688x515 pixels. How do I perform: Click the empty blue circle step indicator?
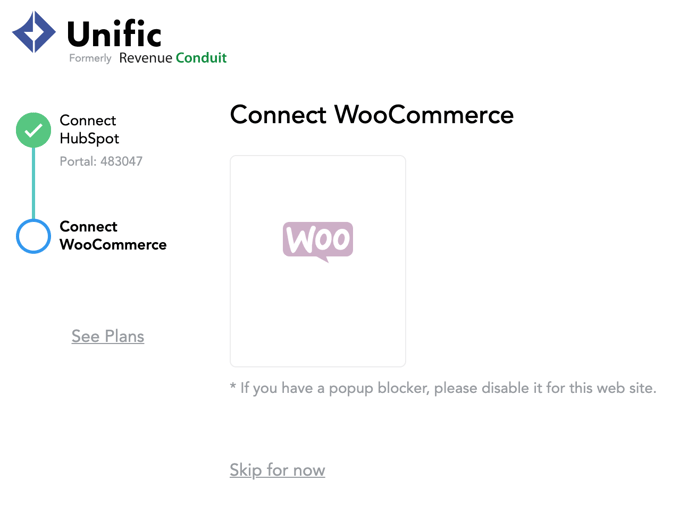(33, 236)
